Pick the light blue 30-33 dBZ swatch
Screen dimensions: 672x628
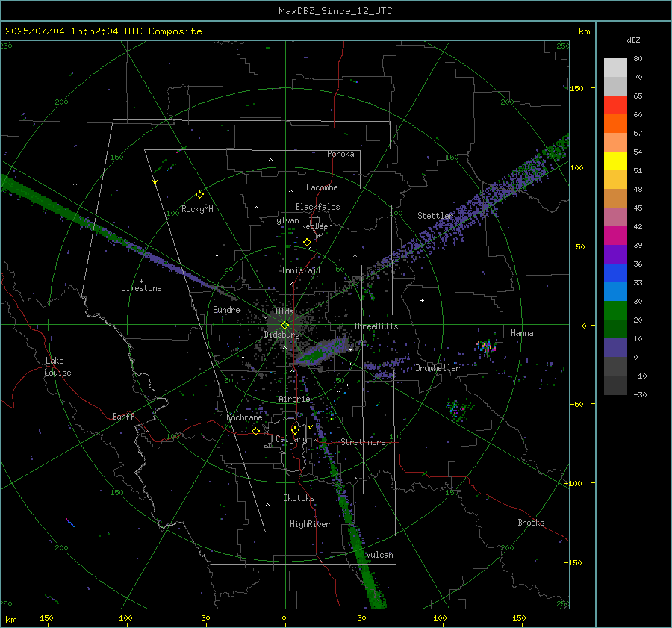point(615,291)
